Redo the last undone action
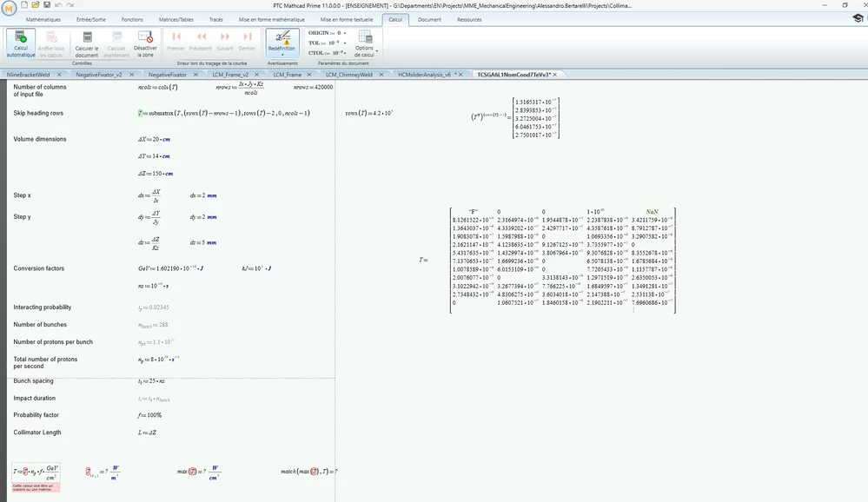This screenshot has height=502, width=868. point(70,5)
